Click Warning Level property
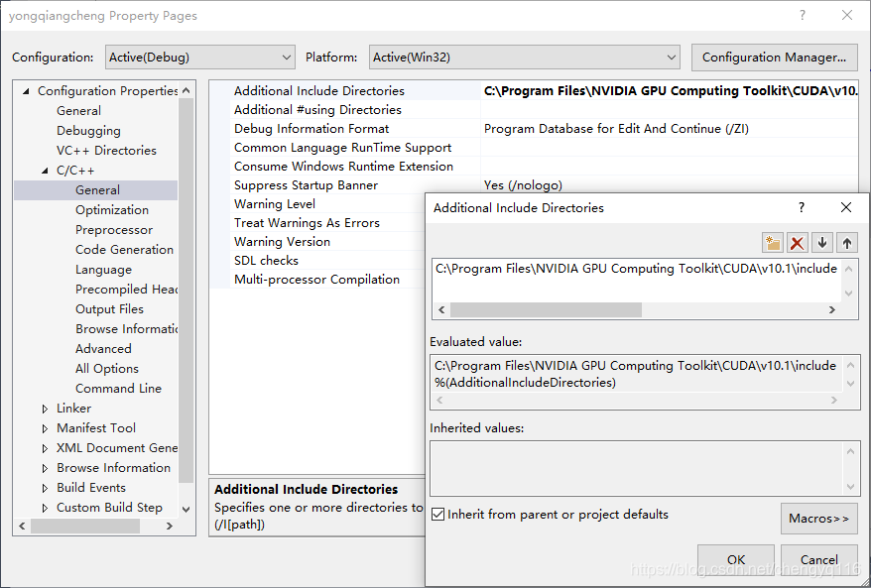 (275, 204)
